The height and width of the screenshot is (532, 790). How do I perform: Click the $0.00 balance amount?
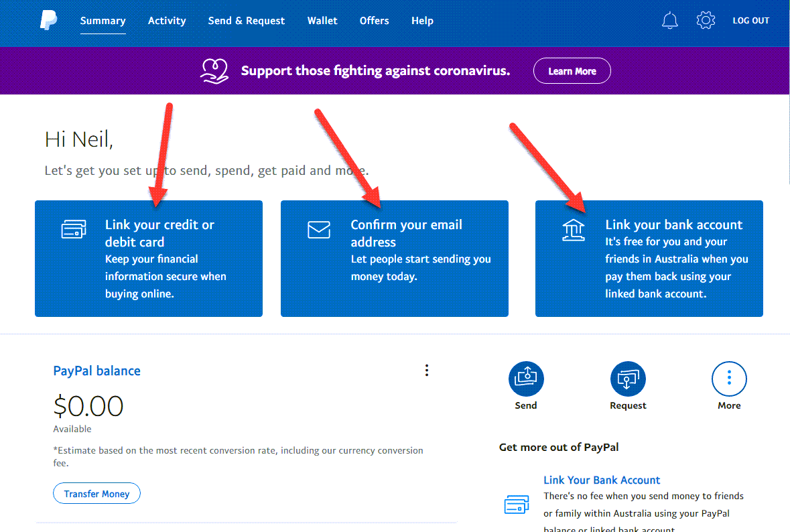pyautogui.click(x=88, y=406)
